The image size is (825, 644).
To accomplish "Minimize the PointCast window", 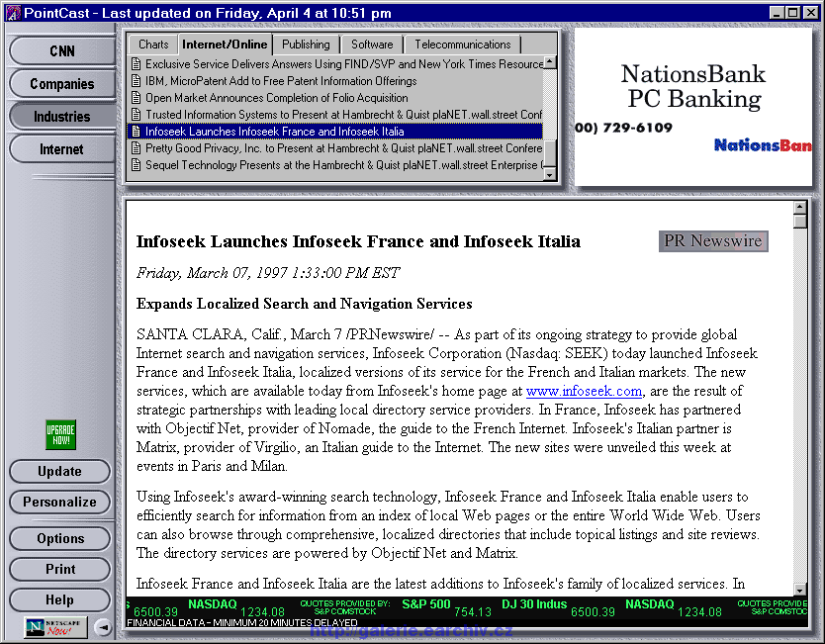I will tap(777, 13).
